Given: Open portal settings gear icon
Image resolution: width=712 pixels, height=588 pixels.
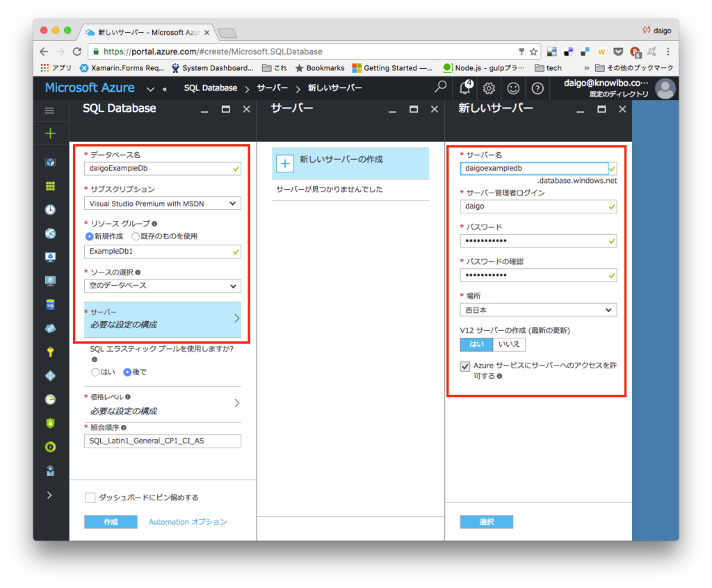Looking at the screenshot, I should pyautogui.click(x=489, y=88).
